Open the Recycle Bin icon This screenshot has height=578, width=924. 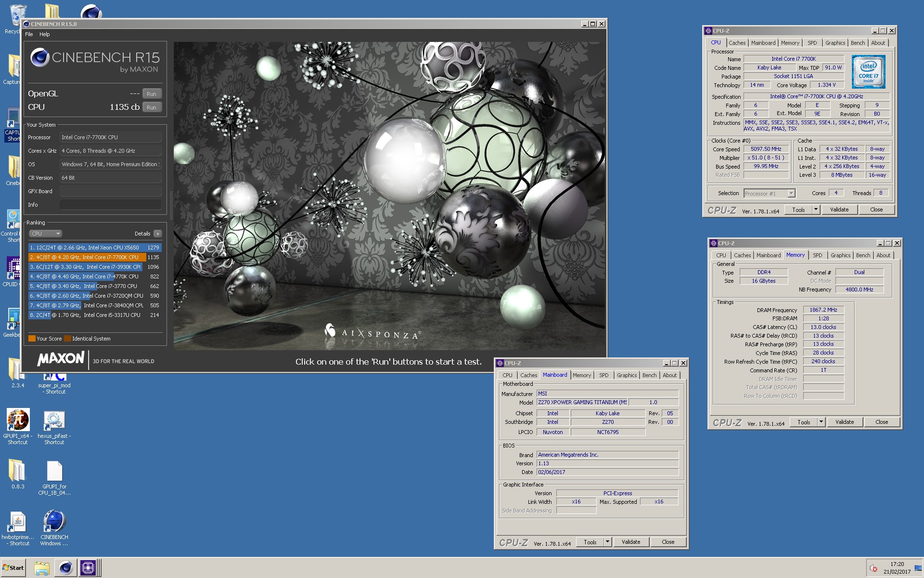(17, 15)
